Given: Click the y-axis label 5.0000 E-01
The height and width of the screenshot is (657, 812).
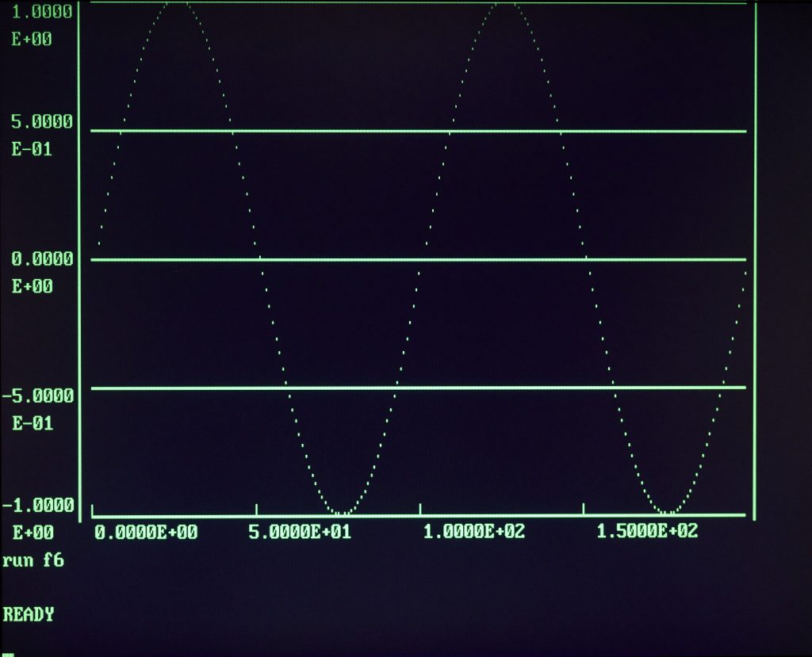Looking at the screenshot, I should click(x=42, y=136).
